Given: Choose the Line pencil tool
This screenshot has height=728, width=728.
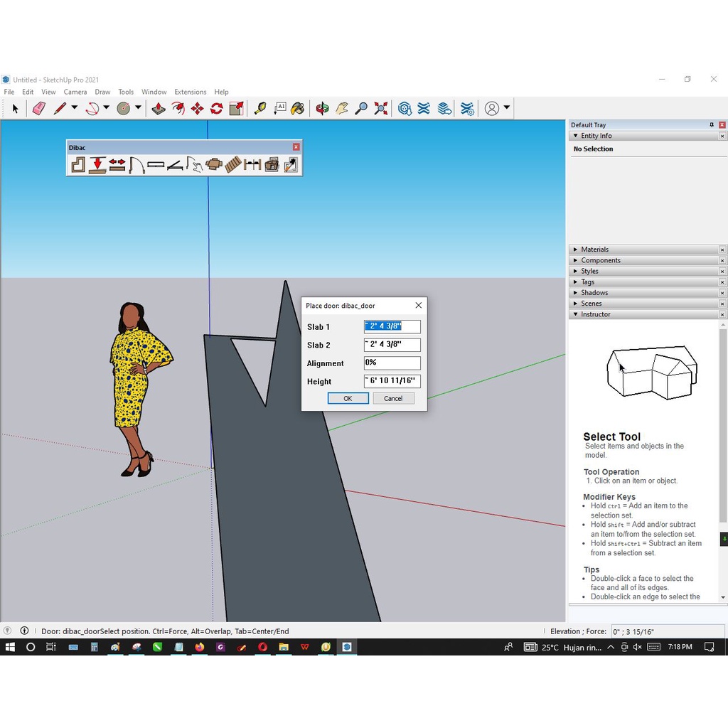Looking at the screenshot, I should click(60, 109).
